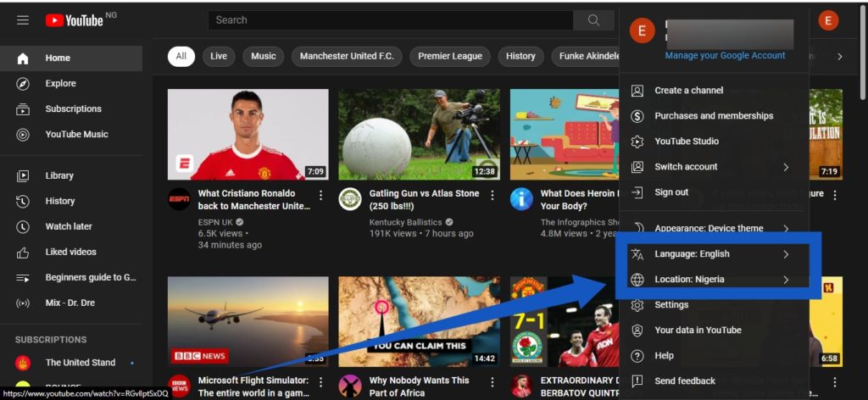Open options for the Gatling Gun video

click(492, 195)
